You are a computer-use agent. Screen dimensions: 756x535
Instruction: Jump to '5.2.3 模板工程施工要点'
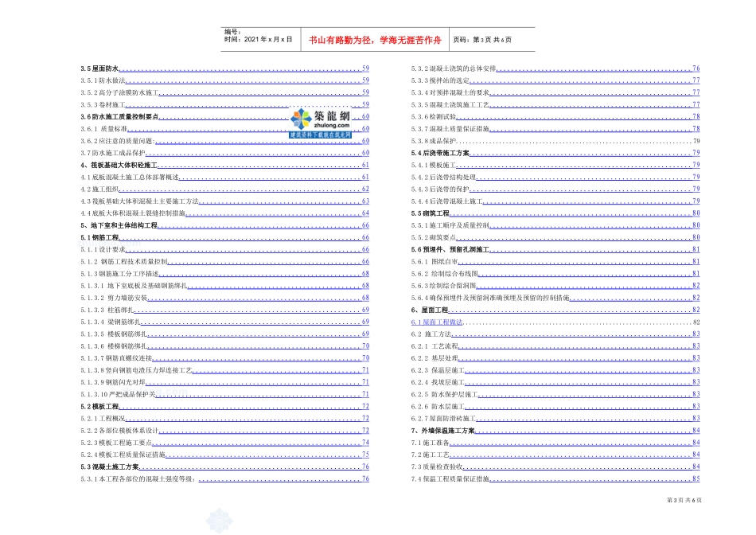tap(224, 443)
